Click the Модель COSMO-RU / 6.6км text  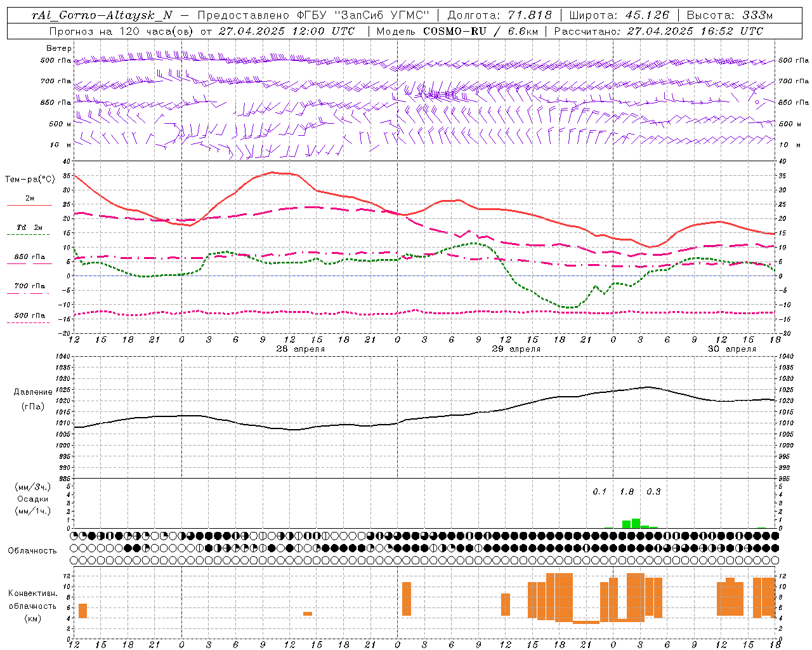(x=457, y=31)
